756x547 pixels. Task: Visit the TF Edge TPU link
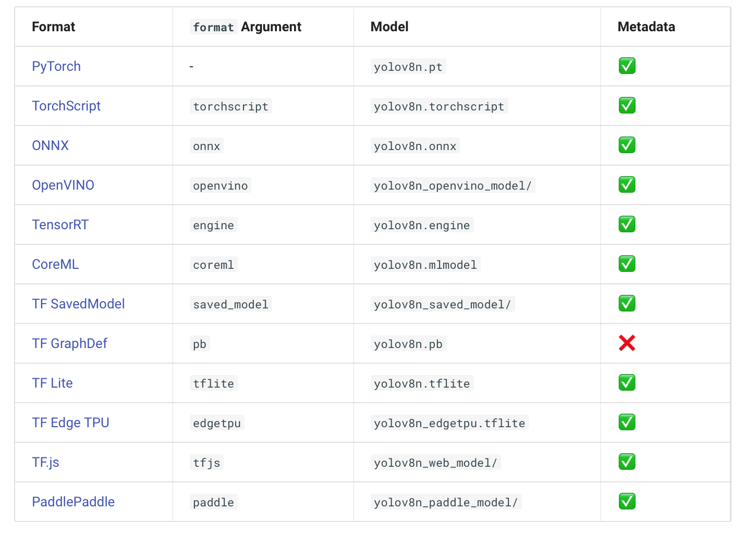coord(70,422)
